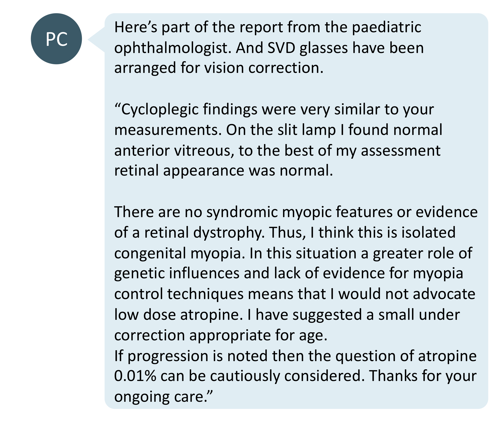Click the text 0.01% in the report

pyautogui.click(x=135, y=376)
